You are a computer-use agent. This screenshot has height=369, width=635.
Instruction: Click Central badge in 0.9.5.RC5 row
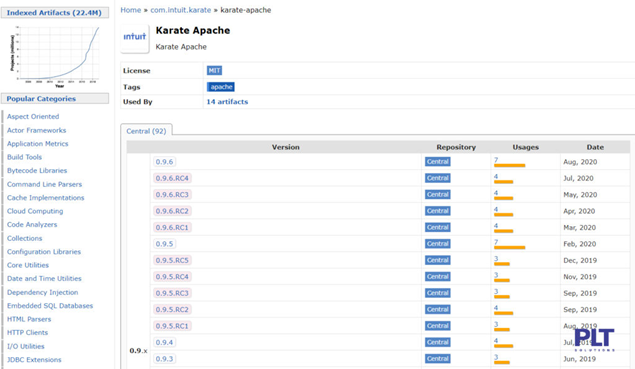[437, 260]
